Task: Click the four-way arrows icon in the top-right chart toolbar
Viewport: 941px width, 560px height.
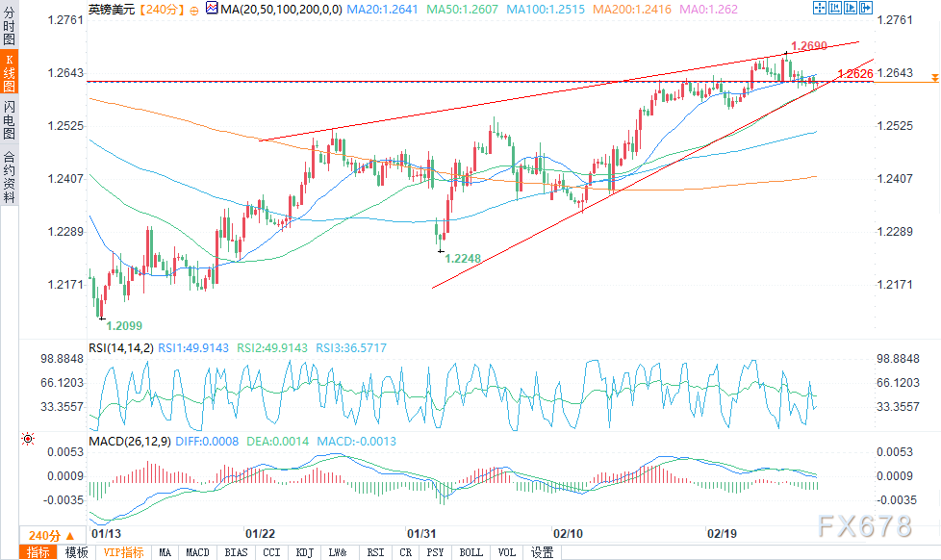Action: (818, 8)
